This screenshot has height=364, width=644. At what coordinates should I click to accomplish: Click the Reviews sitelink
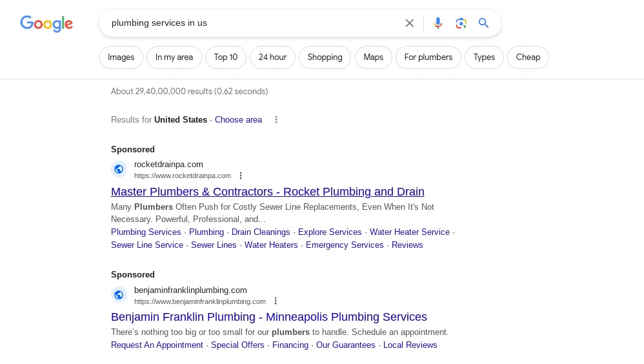(x=407, y=245)
